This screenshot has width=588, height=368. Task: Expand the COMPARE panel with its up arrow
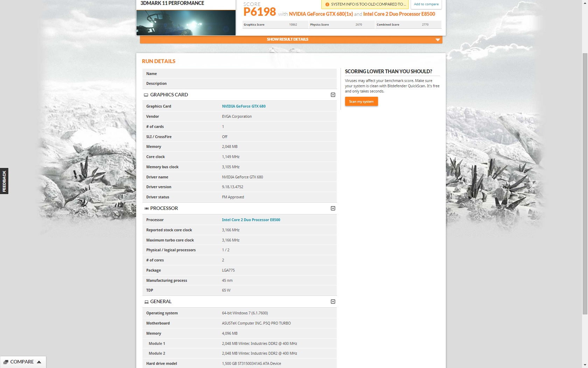click(39, 362)
